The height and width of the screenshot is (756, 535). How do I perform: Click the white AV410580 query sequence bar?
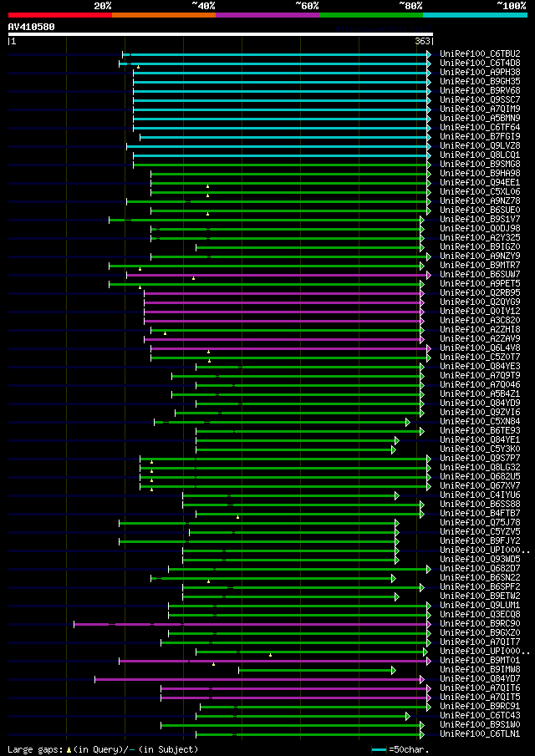(221, 34)
